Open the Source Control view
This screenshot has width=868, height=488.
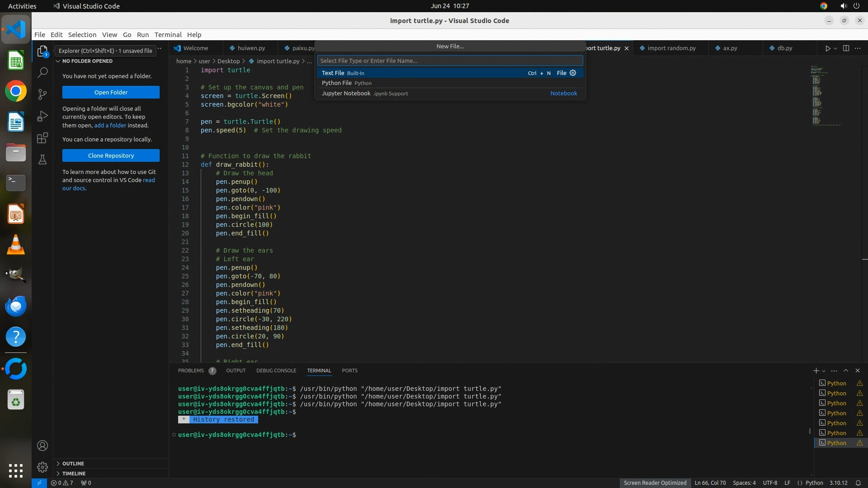click(x=42, y=94)
